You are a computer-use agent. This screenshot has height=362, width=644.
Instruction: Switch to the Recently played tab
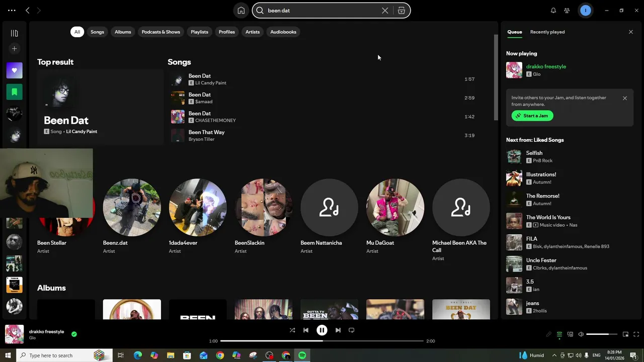(547, 32)
